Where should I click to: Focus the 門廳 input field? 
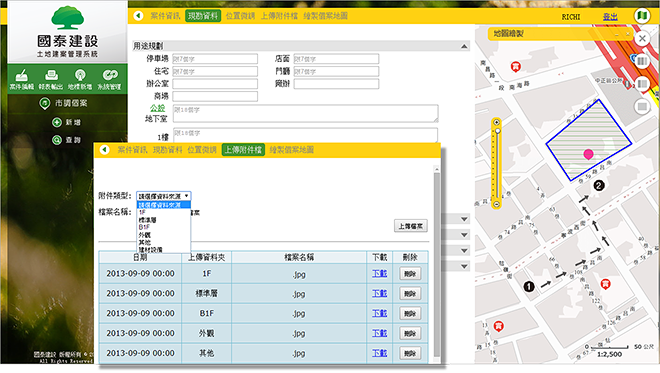coord(336,72)
